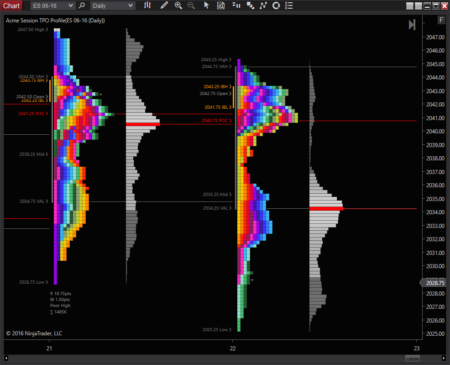
Task: Click the 2028.75 price marker on axis
Action: [x=433, y=283]
